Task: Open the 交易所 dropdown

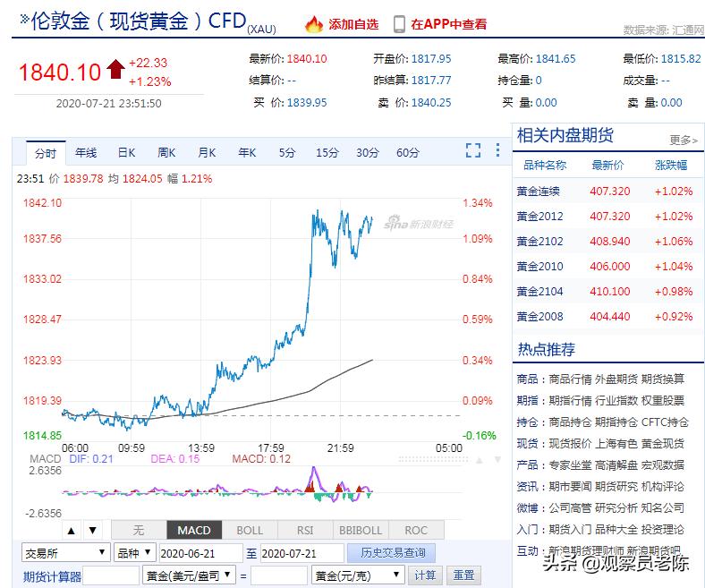Action: [x=65, y=553]
